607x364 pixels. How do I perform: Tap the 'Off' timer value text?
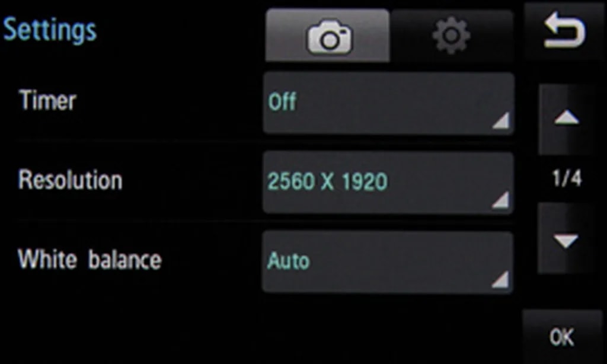click(x=282, y=102)
